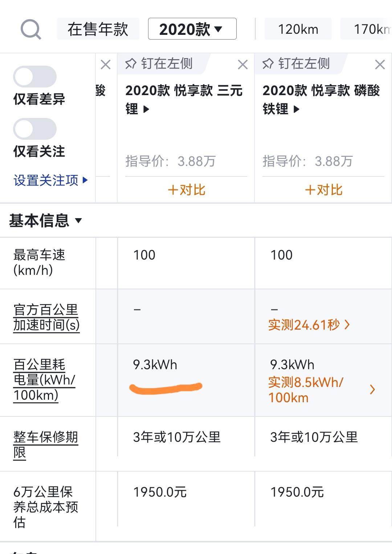
Task: Close the partially hidden leftmost column
Action: pos(106,65)
